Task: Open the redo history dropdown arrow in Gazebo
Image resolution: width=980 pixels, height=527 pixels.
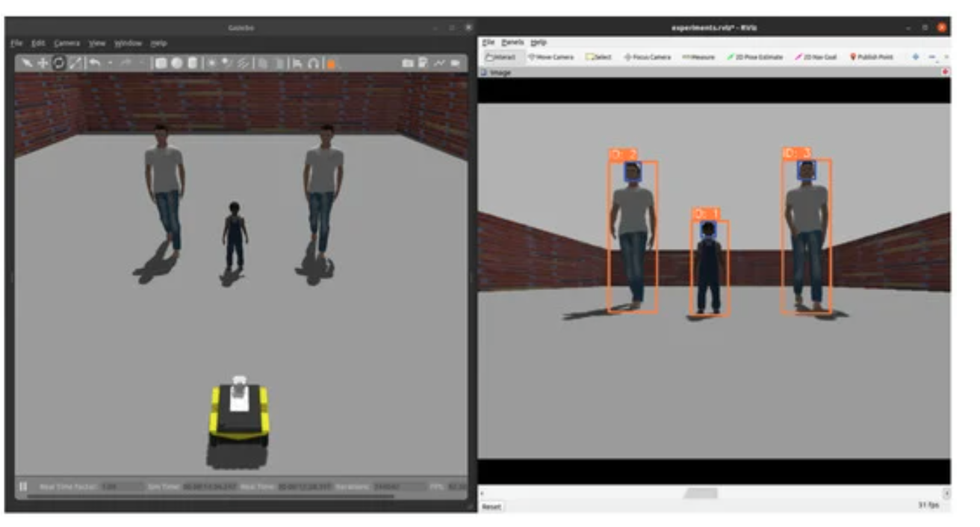Action: click(141, 64)
